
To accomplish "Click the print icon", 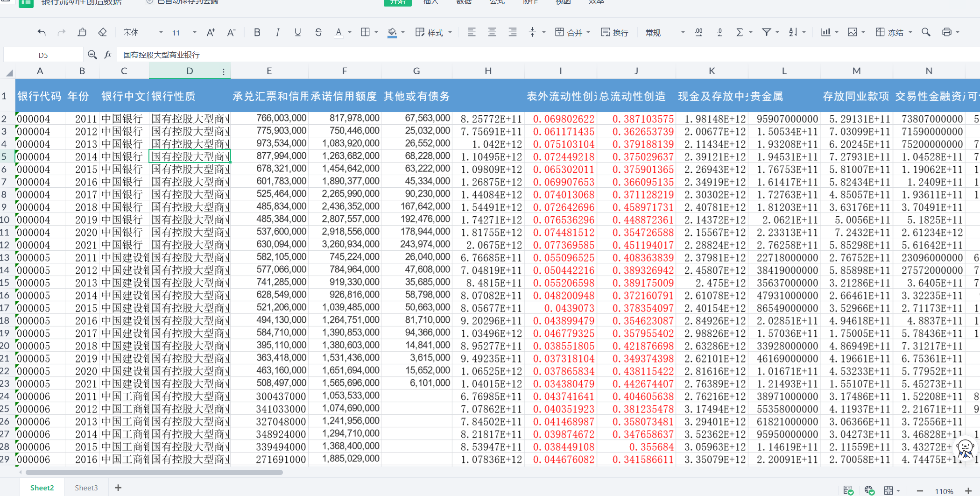I will [947, 32].
